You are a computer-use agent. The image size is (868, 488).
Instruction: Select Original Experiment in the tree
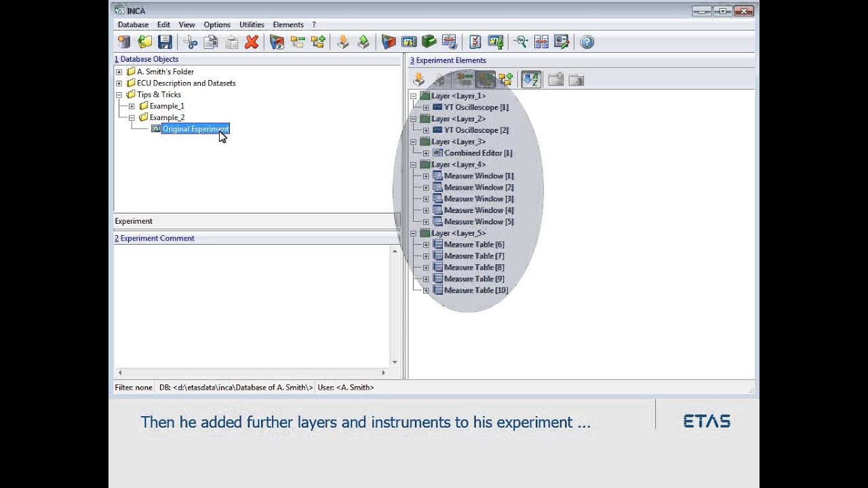point(196,129)
